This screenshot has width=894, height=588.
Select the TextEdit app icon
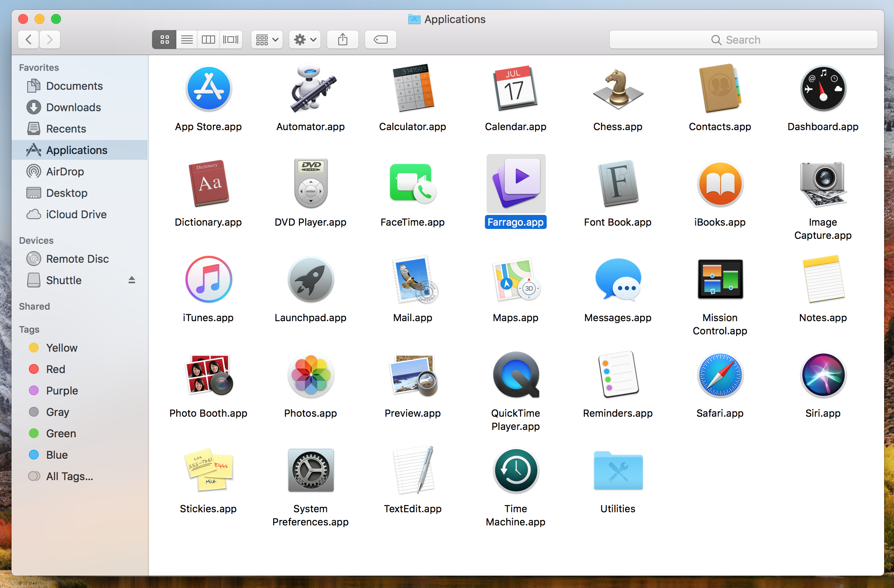click(414, 470)
